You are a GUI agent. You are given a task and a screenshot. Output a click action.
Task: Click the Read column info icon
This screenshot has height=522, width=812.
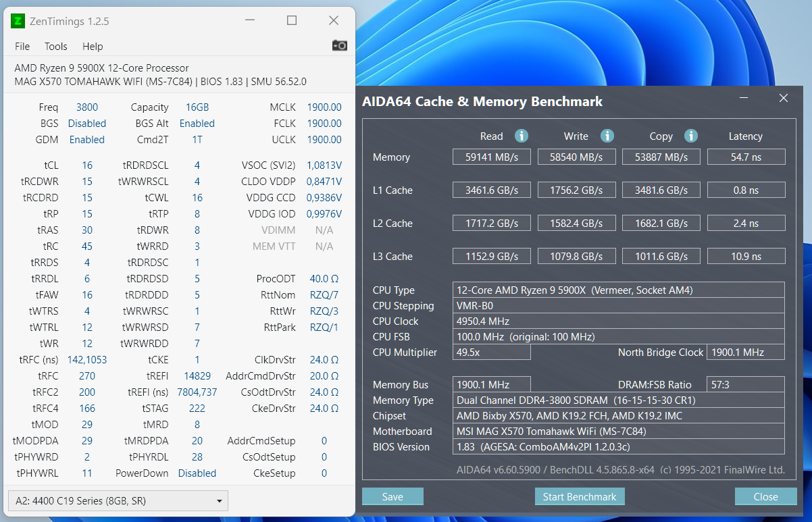pyautogui.click(x=522, y=136)
